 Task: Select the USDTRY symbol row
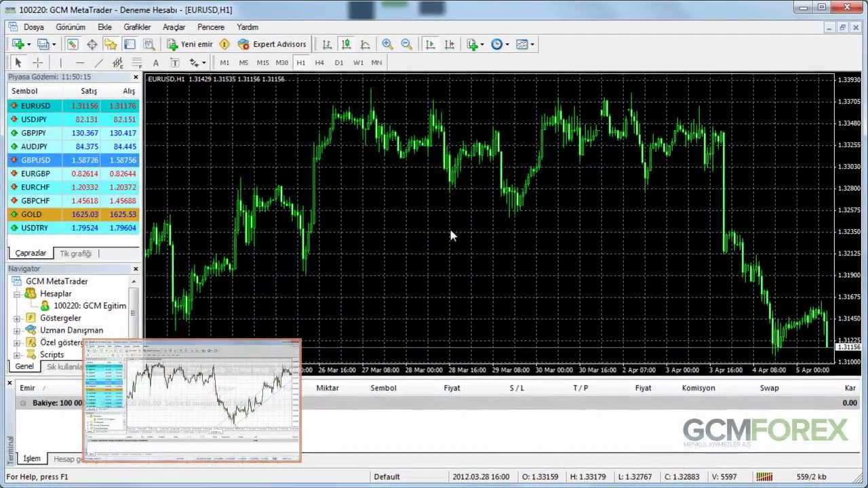73,228
